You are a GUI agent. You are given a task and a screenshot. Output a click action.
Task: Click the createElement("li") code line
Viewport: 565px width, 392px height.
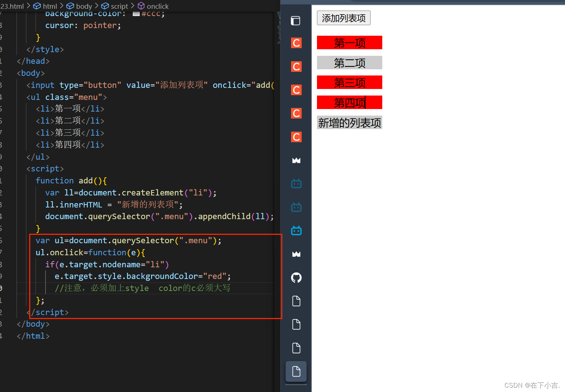tap(131, 193)
